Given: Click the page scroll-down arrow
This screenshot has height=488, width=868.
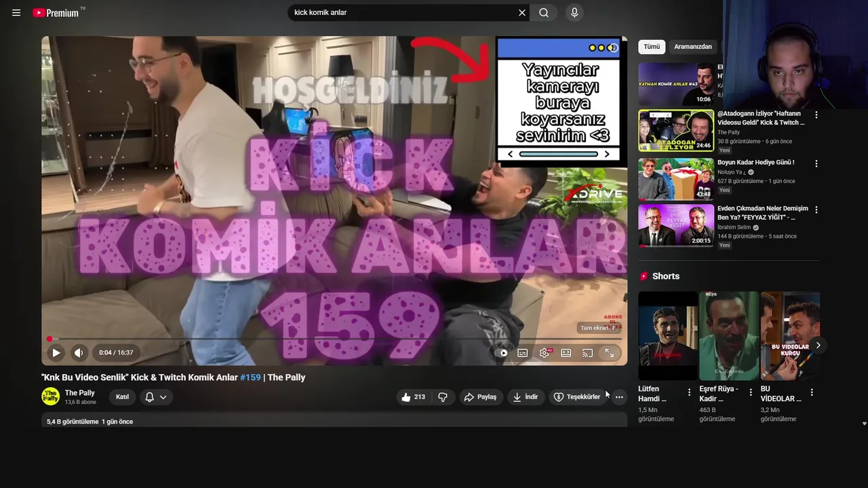Looking at the screenshot, I should coord(864,424).
